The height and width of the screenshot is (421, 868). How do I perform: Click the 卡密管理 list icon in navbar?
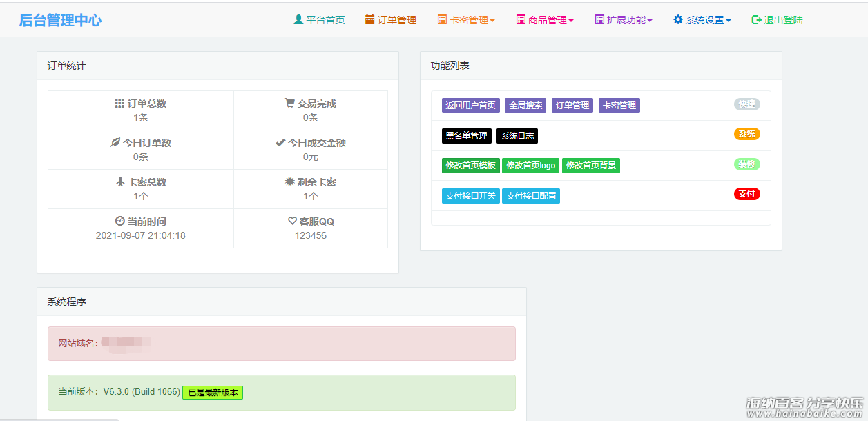(x=442, y=19)
